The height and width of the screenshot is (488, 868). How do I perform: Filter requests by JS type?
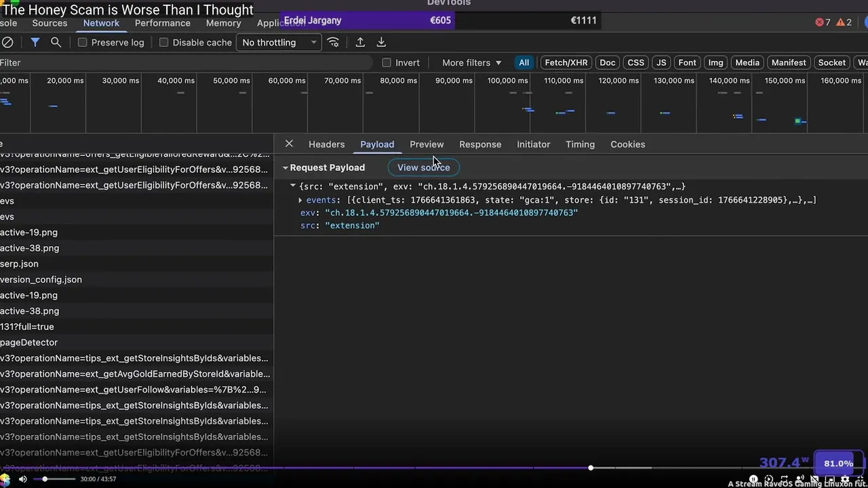[661, 62]
